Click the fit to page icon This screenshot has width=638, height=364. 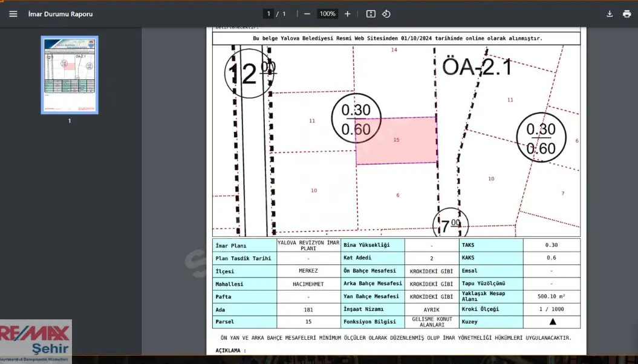pyautogui.click(x=371, y=14)
